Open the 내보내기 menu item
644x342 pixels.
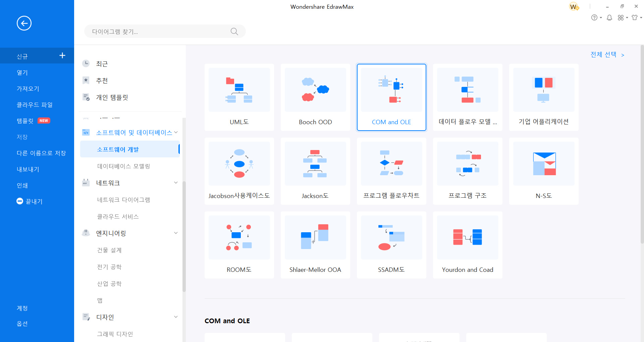coord(28,169)
